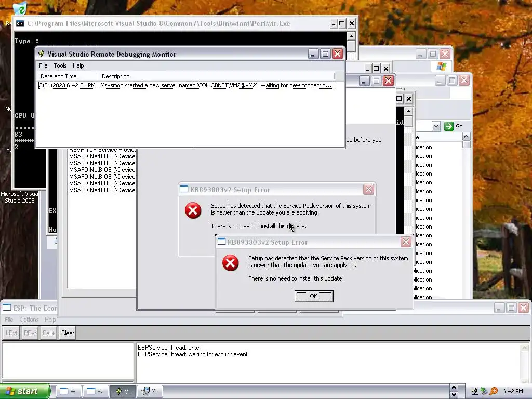
Task: Click the Description column header
Action: pyautogui.click(x=216, y=76)
